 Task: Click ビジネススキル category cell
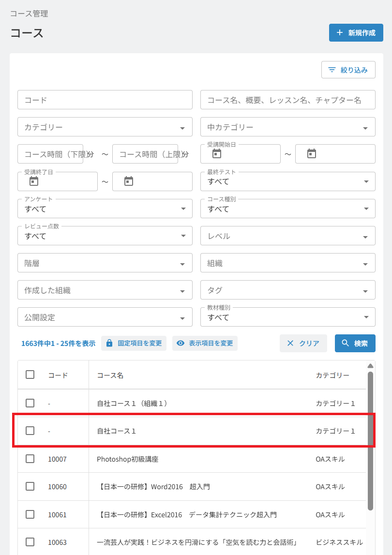[339, 542]
